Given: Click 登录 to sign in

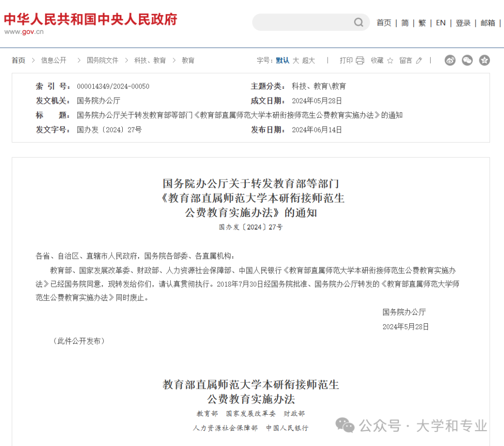Looking at the screenshot, I should (463, 22).
